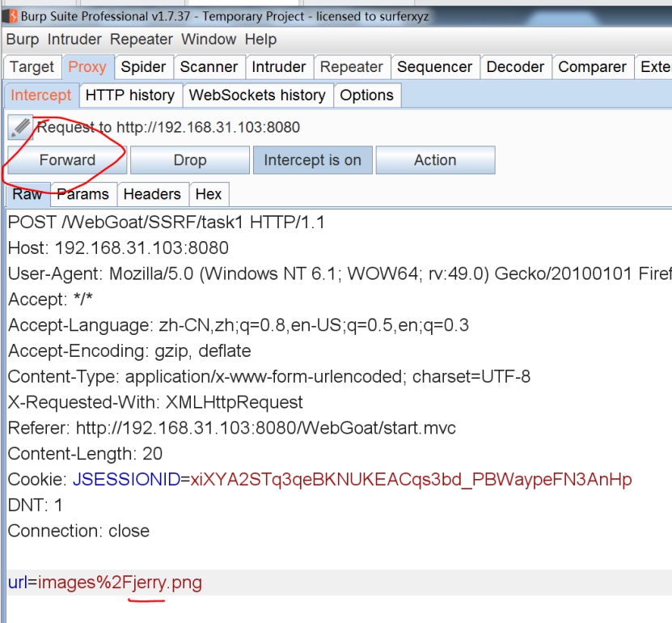Screen dimensions: 672x623
Task: Click the Accept-Language header line
Action: (239, 325)
